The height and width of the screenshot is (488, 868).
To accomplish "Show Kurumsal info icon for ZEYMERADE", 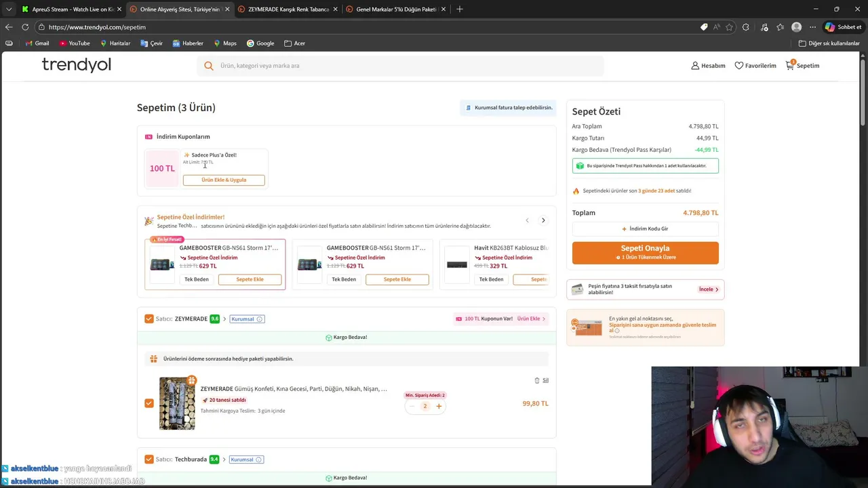I will click(x=260, y=319).
